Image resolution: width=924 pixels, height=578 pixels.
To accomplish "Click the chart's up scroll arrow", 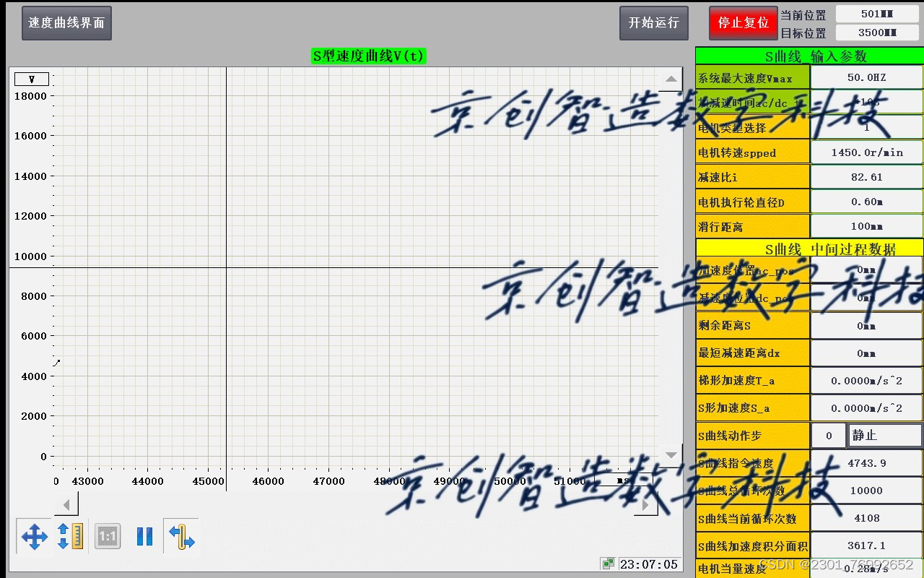I will coord(671,79).
